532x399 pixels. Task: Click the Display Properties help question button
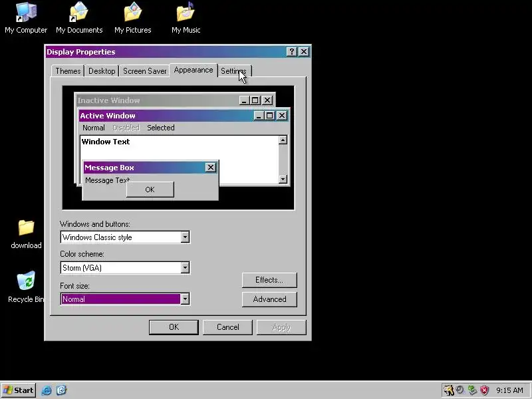pos(291,52)
